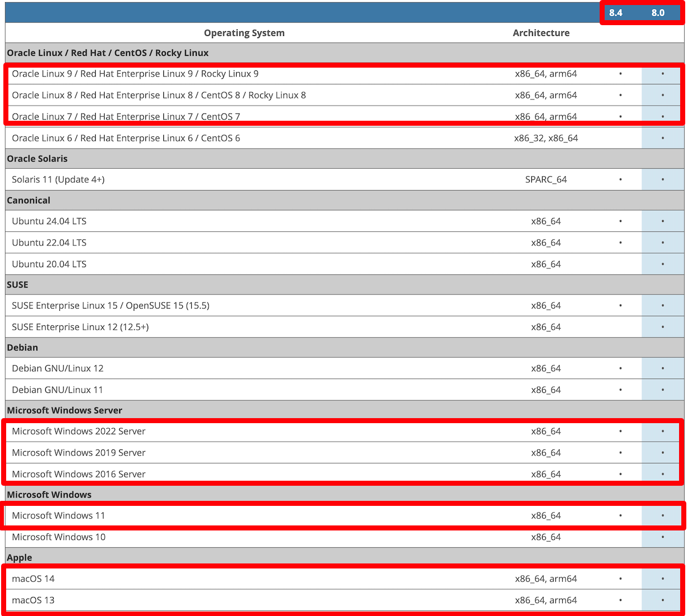Click the SPARC_64 architecture cell
This screenshot has height=616, width=688.
pos(546,179)
